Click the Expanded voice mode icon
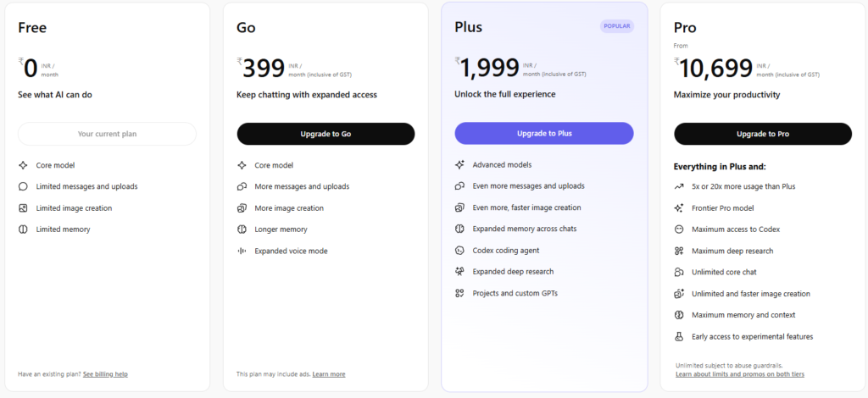The image size is (868, 398). pyautogui.click(x=242, y=251)
